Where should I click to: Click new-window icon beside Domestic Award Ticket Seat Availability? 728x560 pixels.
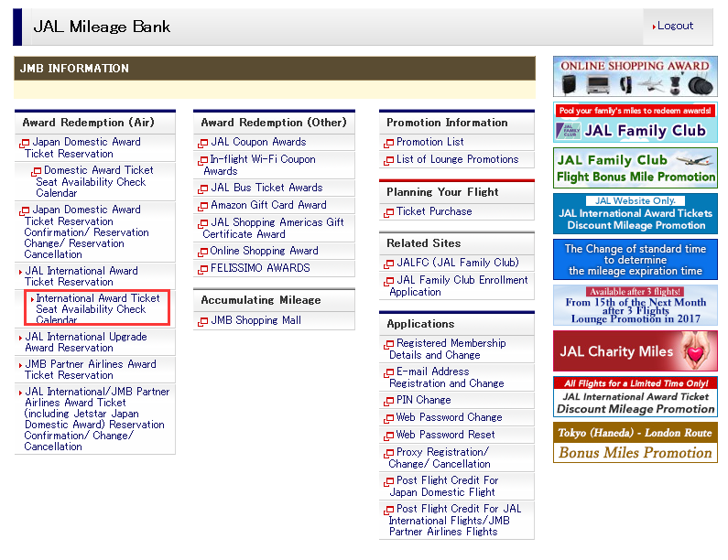coord(36,172)
